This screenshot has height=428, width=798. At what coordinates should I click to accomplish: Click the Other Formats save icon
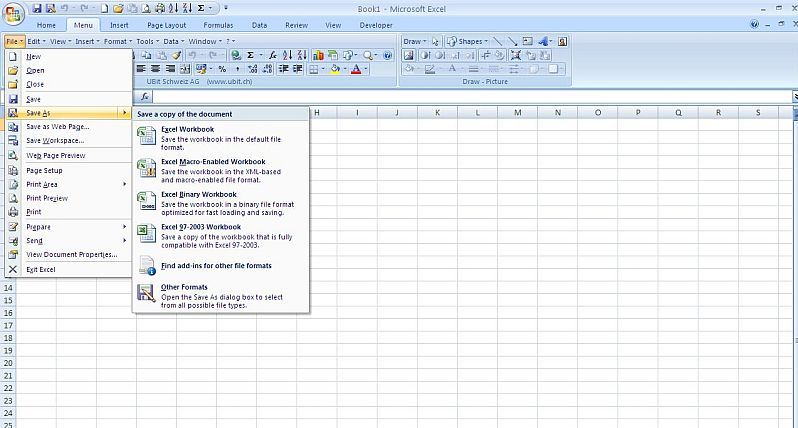pos(146,293)
